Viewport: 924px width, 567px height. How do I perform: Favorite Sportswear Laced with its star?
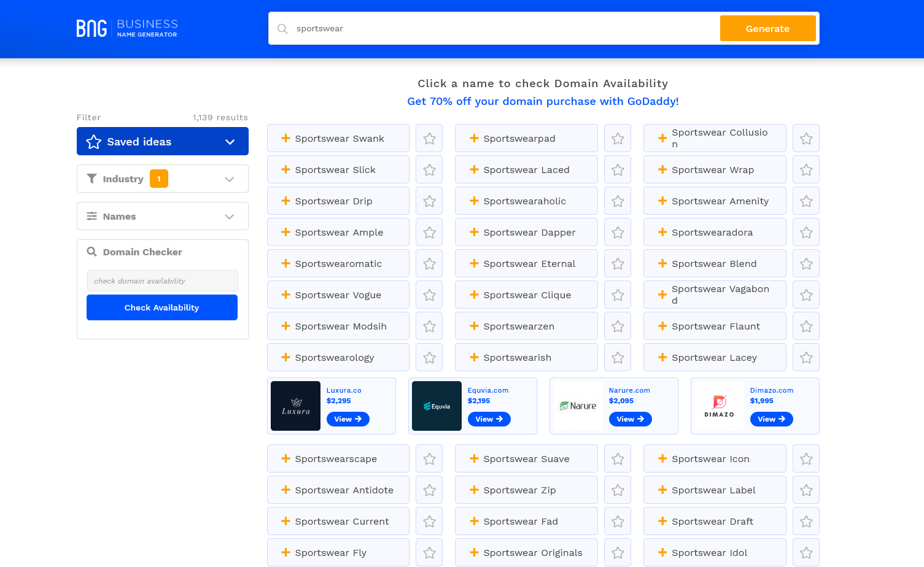(x=618, y=170)
